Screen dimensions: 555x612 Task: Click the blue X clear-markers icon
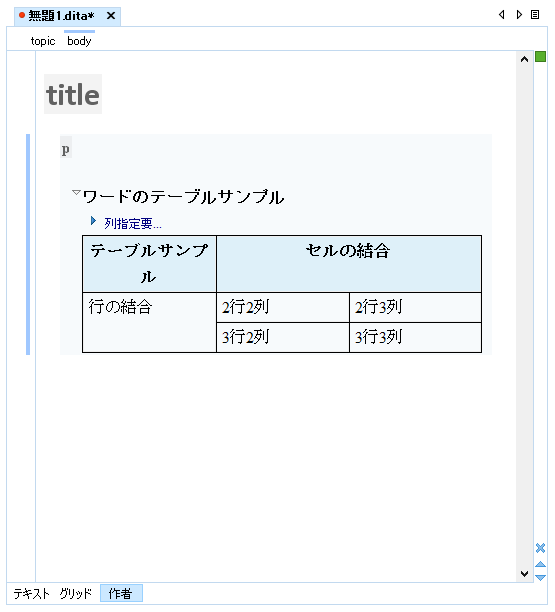(x=541, y=548)
